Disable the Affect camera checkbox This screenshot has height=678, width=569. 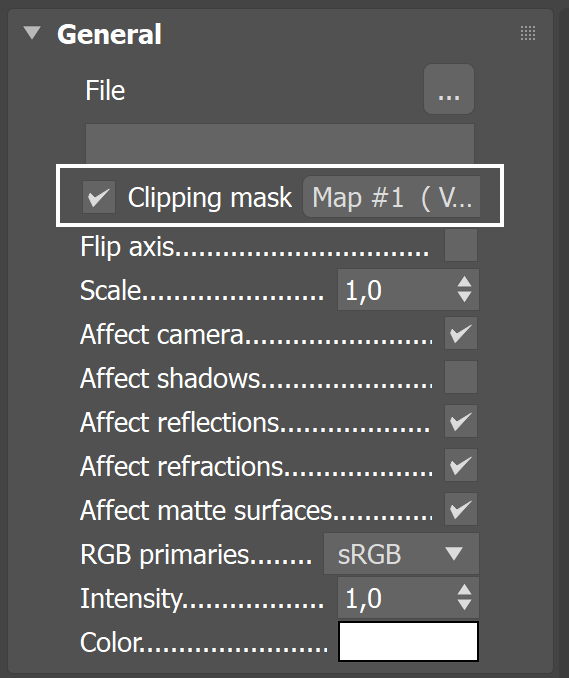[461, 333]
